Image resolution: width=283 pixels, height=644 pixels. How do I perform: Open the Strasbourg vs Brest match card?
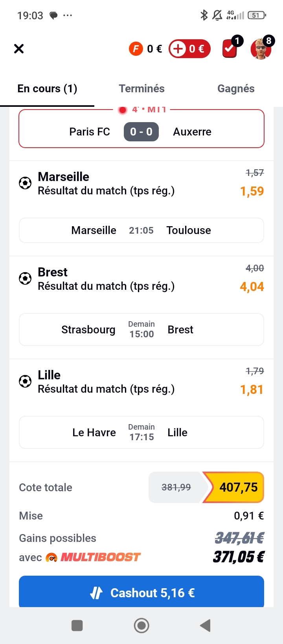point(141,329)
